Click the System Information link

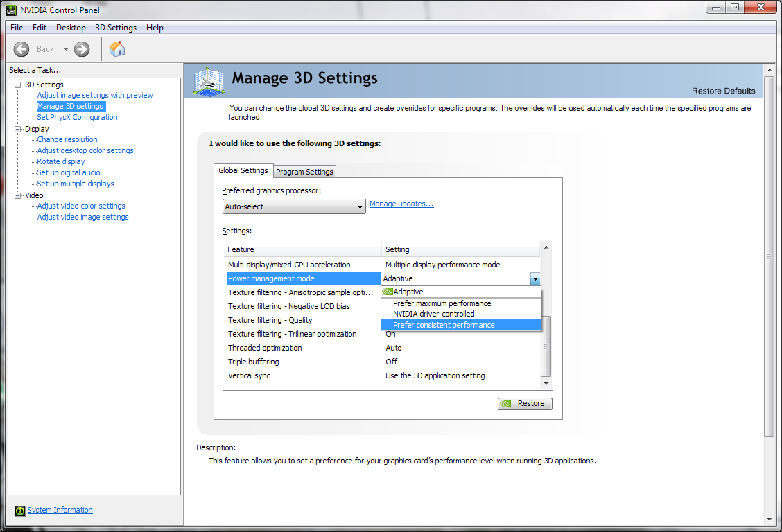click(x=60, y=510)
